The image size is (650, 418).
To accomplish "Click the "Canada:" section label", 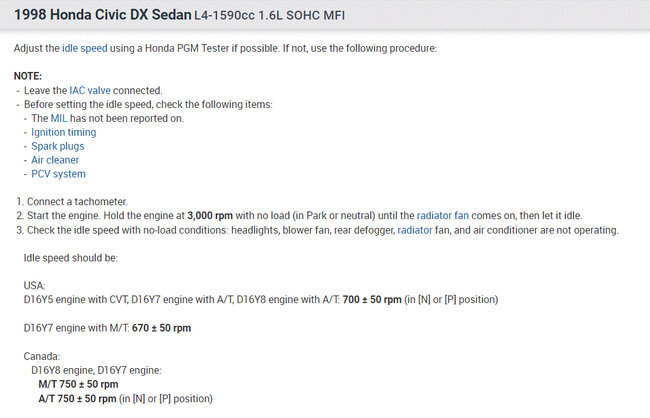I will pyautogui.click(x=41, y=356).
